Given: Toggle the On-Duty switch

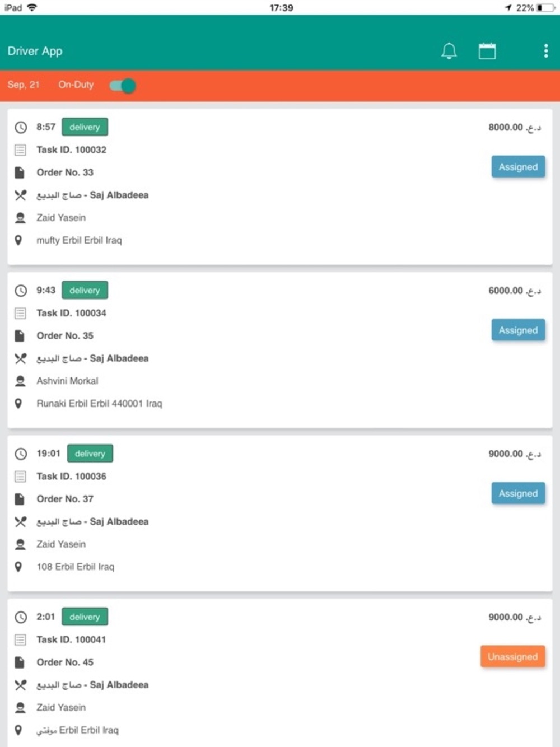Looking at the screenshot, I should click(123, 86).
